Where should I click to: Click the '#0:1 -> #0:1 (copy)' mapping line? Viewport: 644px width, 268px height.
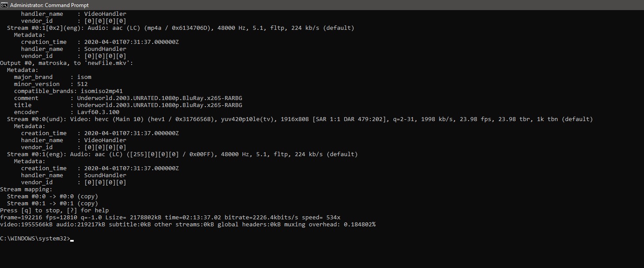(x=53, y=204)
